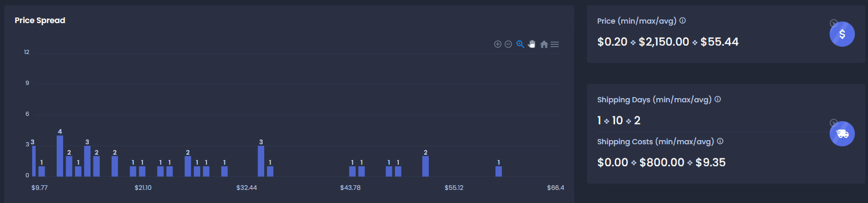Click the tallest bar labeled 4

[x=60, y=156]
